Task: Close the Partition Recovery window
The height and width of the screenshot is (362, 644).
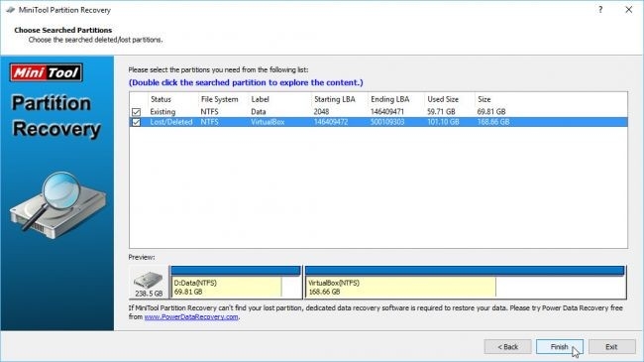Action: tap(629, 10)
